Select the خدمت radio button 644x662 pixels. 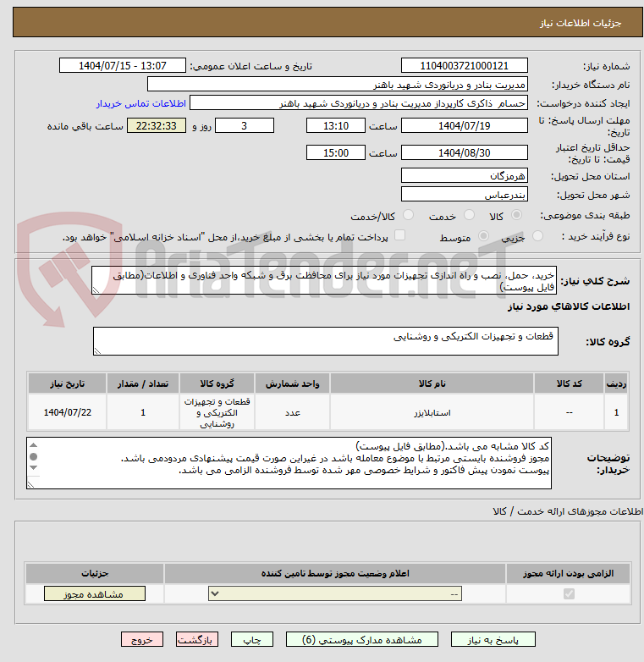pyautogui.click(x=469, y=215)
